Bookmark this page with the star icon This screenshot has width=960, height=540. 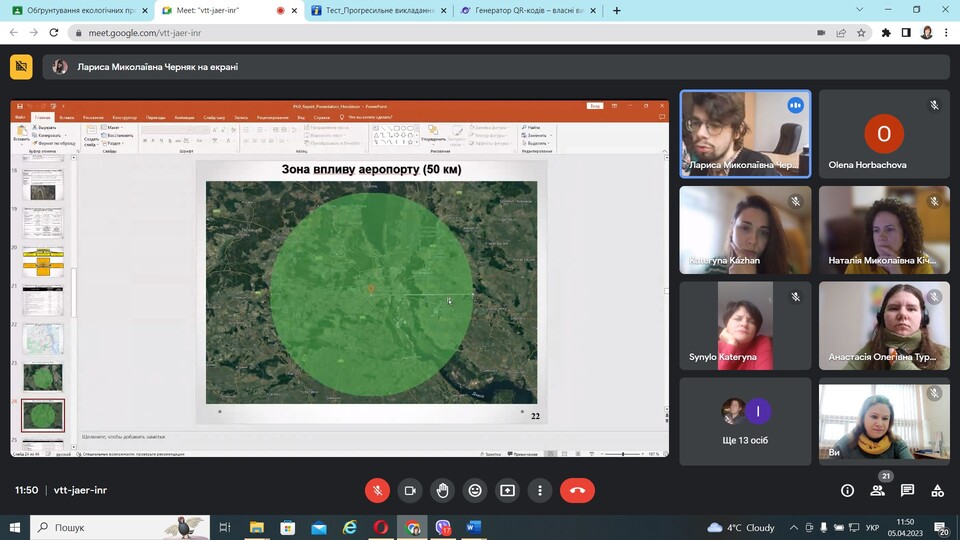click(x=861, y=32)
